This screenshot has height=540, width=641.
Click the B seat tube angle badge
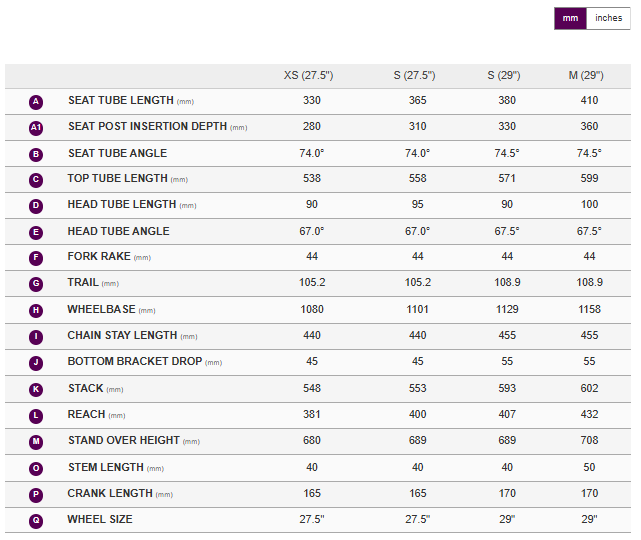(36, 154)
